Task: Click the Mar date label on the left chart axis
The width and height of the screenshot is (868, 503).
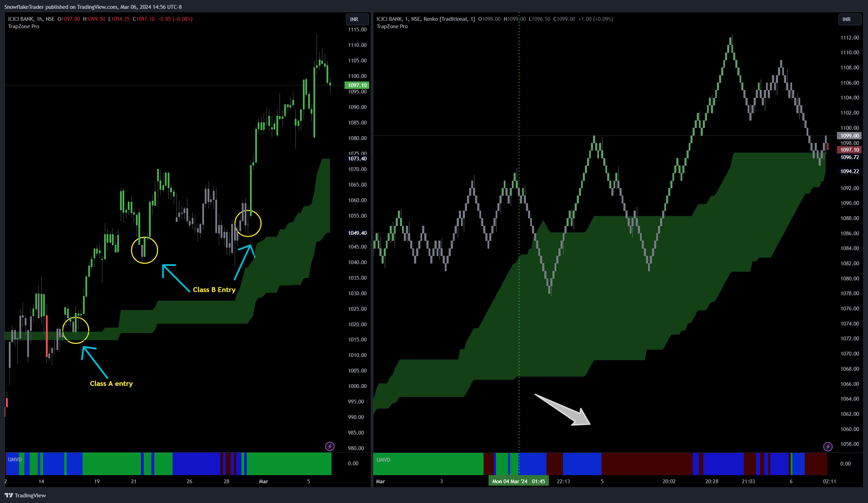Action: [x=264, y=481]
